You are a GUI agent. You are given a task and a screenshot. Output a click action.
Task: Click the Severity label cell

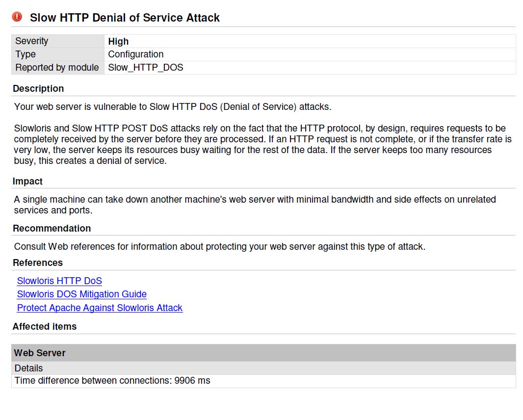31,41
